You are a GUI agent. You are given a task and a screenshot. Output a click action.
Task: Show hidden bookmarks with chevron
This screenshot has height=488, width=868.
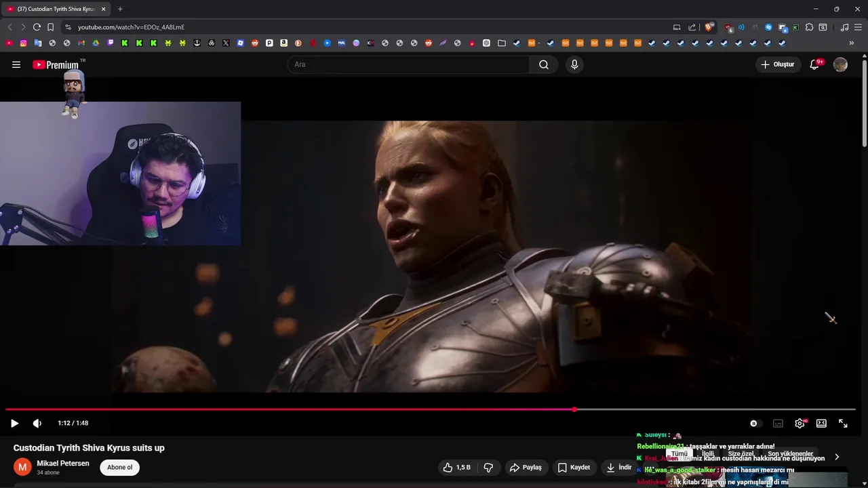pos(852,43)
